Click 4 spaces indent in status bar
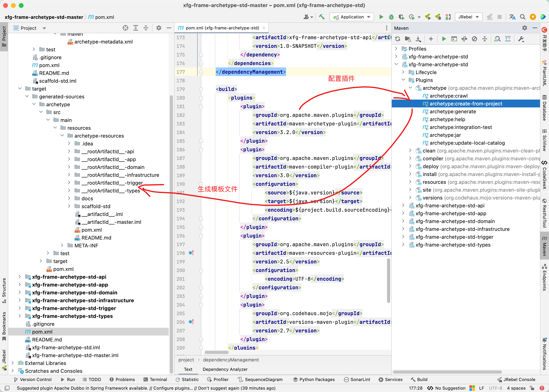The height and width of the screenshot is (392, 549). pyautogui.click(x=516, y=388)
